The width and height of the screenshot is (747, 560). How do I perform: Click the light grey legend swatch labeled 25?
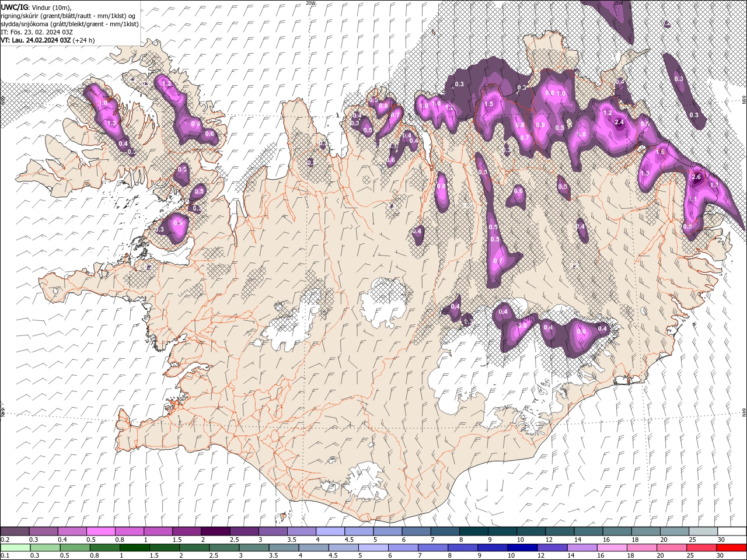click(x=703, y=531)
